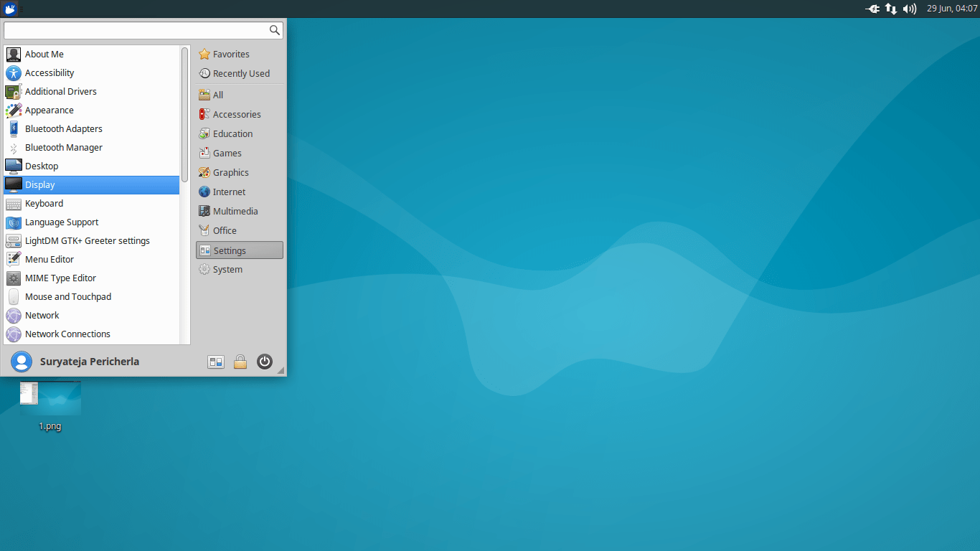Switch to the Favorites category
The height and width of the screenshot is (551, 980).
pos(230,54)
